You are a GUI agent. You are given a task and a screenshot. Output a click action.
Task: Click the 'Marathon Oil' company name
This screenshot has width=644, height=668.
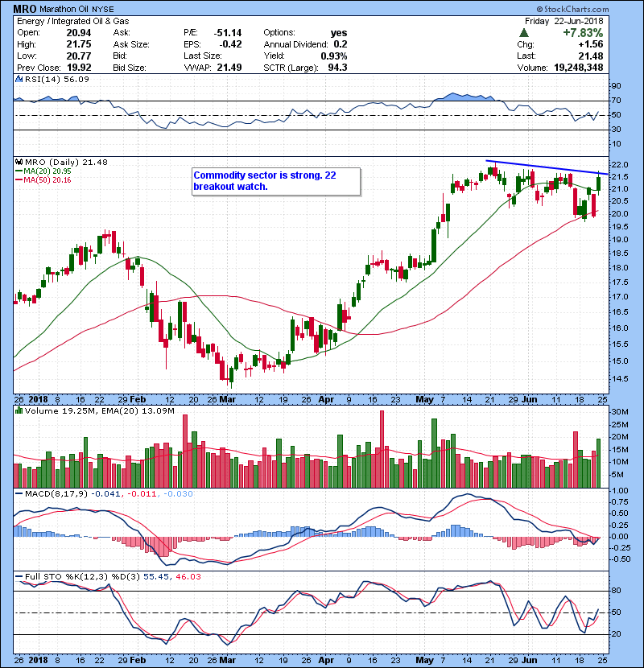pos(64,9)
